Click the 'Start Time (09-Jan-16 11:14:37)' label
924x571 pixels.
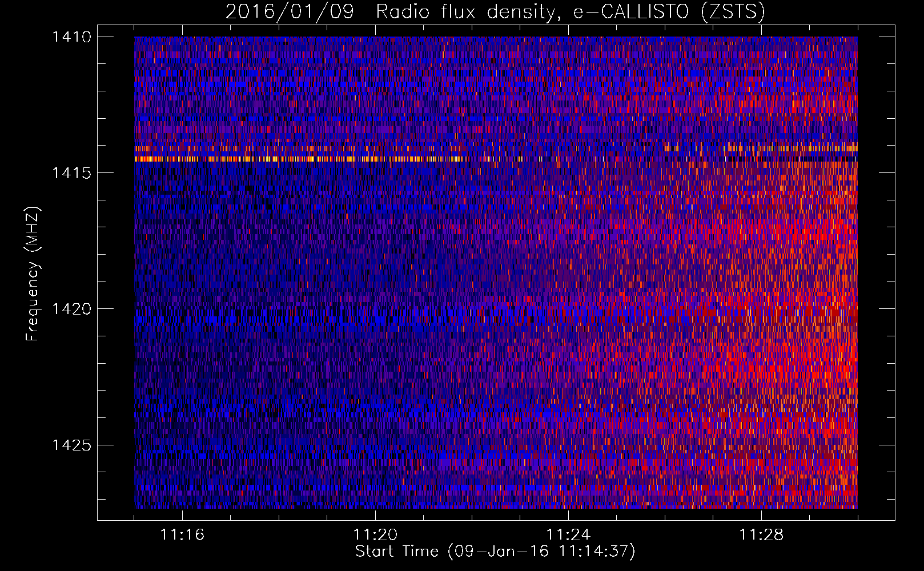pyautogui.click(x=495, y=552)
